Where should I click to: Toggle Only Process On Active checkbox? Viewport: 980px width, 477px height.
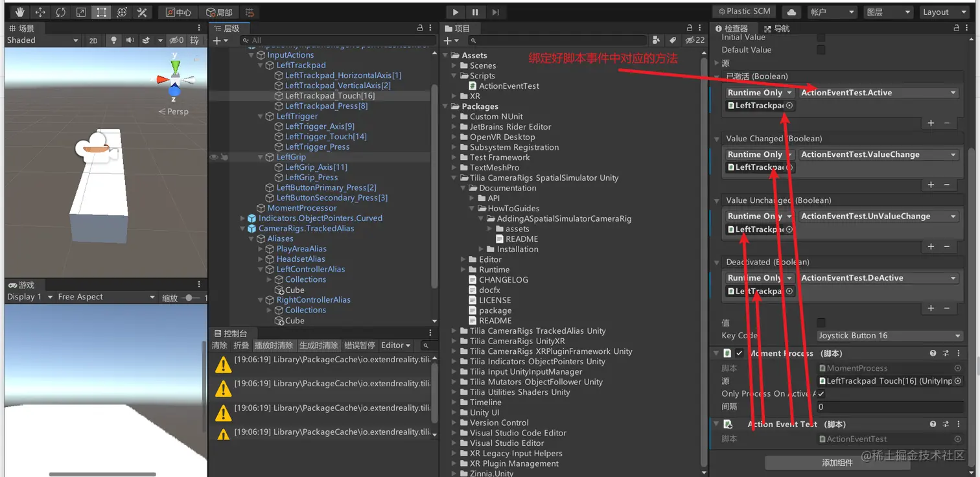pyautogui.click(x=821, y=394)
